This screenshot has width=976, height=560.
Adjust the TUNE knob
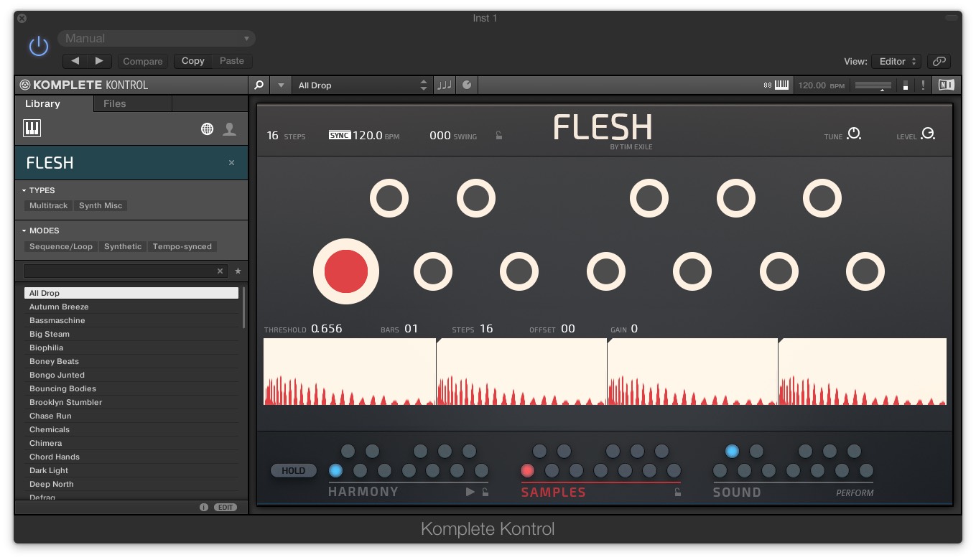click(x=854, y=134)
